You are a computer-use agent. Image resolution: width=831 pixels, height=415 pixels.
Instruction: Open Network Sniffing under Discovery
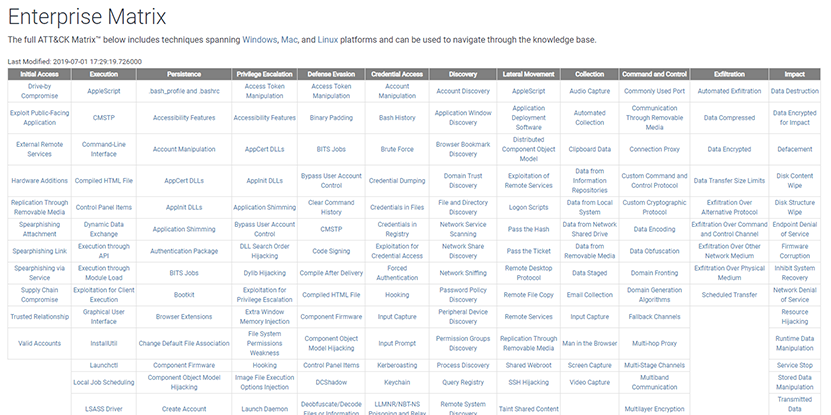463,273
